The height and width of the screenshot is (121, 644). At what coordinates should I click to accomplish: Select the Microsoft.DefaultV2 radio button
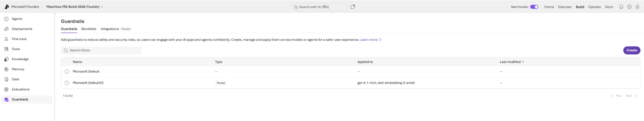pyautogui.click(x=67, y=83)
